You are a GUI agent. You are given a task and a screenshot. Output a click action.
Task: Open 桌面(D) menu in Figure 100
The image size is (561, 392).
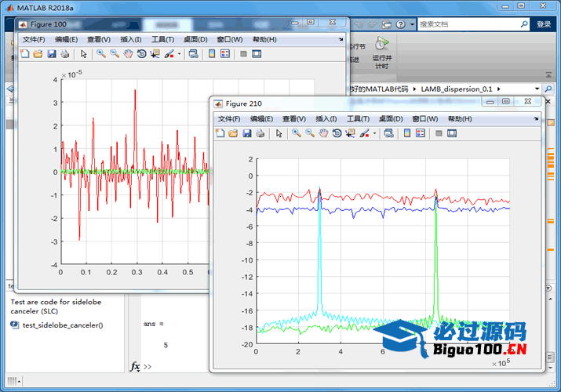pos(195,39)
